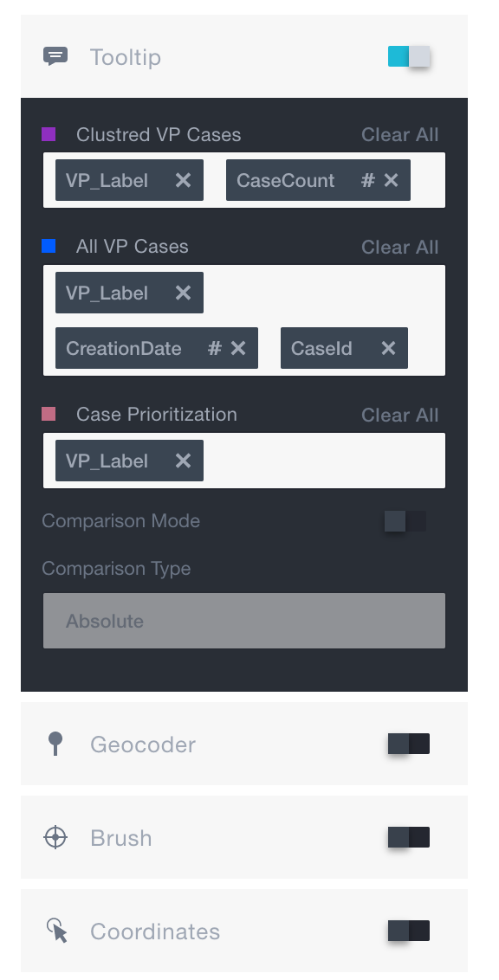Enable the Geocoder toggle

point(408,744)
